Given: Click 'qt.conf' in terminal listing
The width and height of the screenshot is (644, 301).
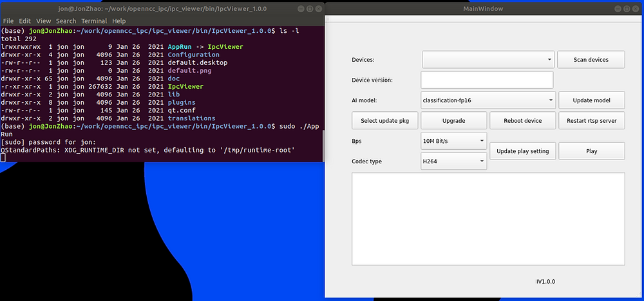Looking at the screenshot, I should [x=182, y=111].
